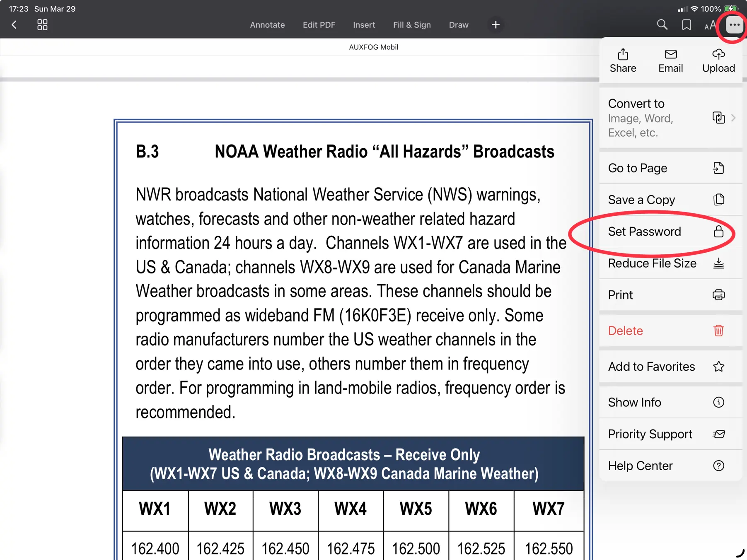Open the text size settings icon
747x560 pixels.
point(710,25)
